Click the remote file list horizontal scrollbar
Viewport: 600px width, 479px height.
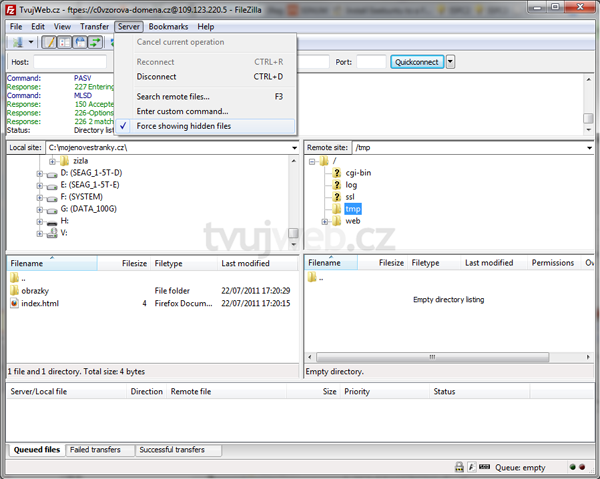click(x=432, y=357)
